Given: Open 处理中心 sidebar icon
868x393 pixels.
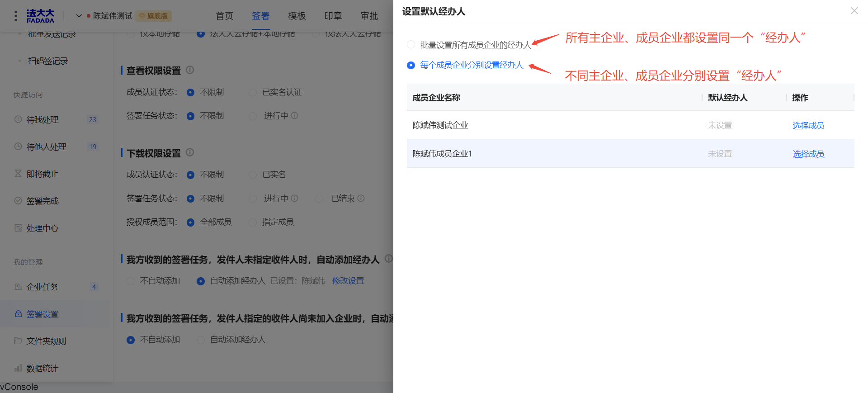Looking at the screenshot, I should tap(18, 228).
